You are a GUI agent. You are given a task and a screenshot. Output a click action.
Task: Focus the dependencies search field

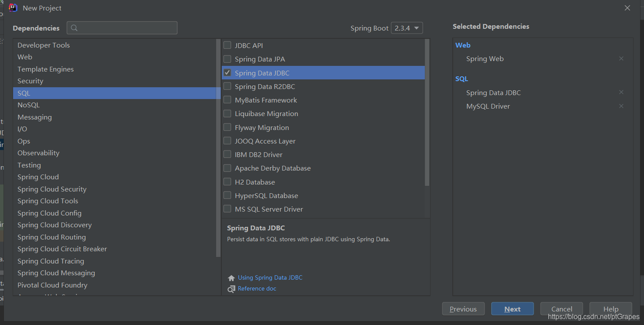click(x=122, y=28)
